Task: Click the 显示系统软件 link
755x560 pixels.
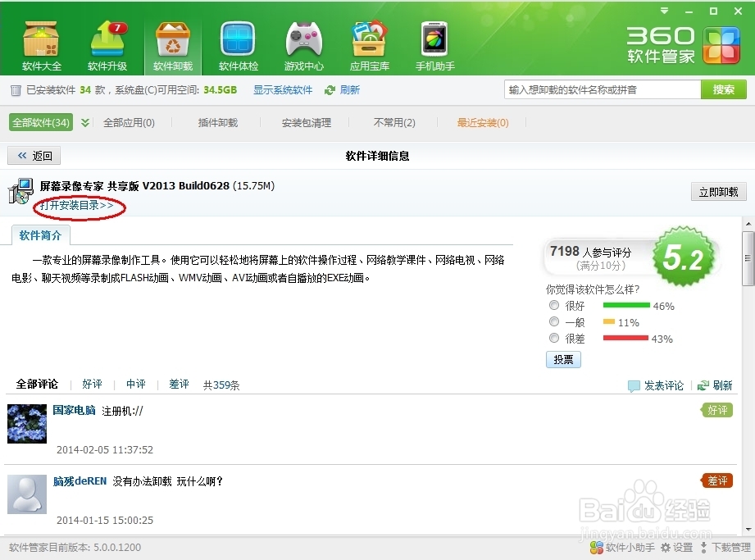Action: 283,90
